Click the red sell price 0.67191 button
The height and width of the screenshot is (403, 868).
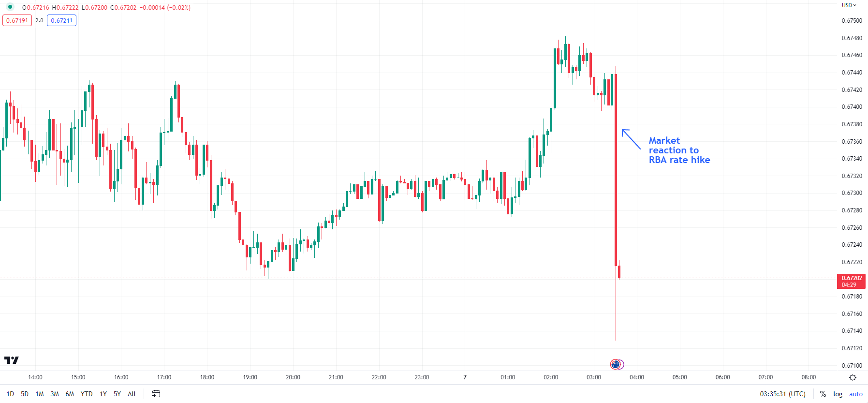(x=17, y=20)
